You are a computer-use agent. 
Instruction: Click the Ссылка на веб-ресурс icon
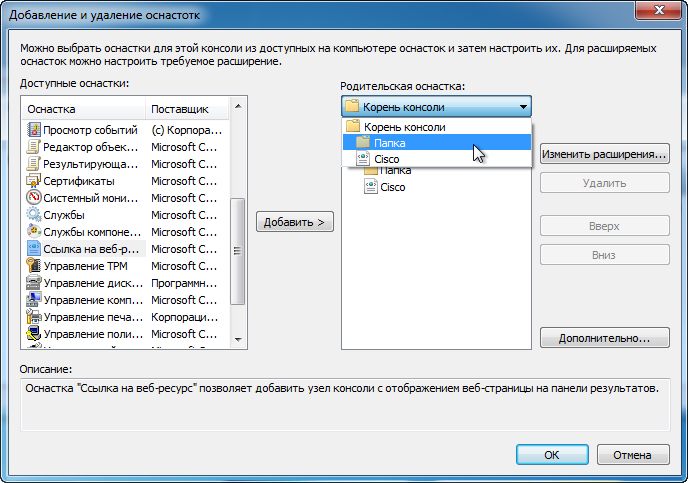34,249
